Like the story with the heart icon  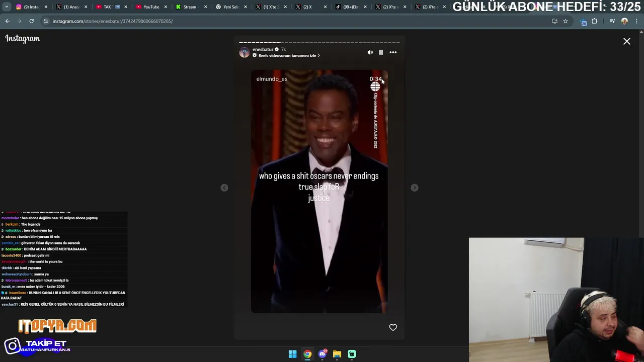[x=393, y=327]
